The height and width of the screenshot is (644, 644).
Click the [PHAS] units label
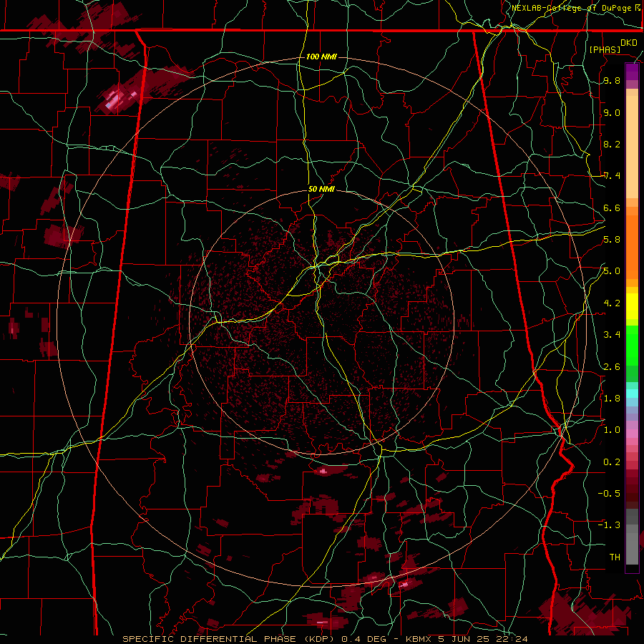605,49
